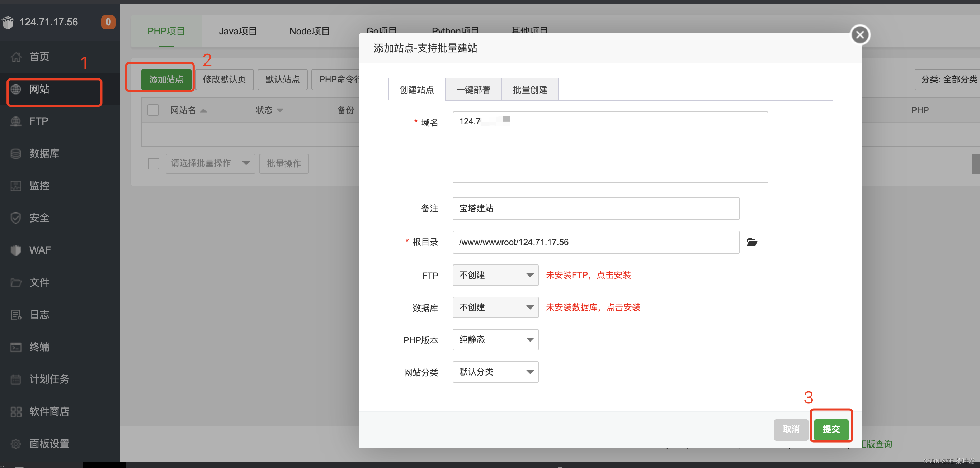
Task: Click into the 域名 text area
Action: 610,147
